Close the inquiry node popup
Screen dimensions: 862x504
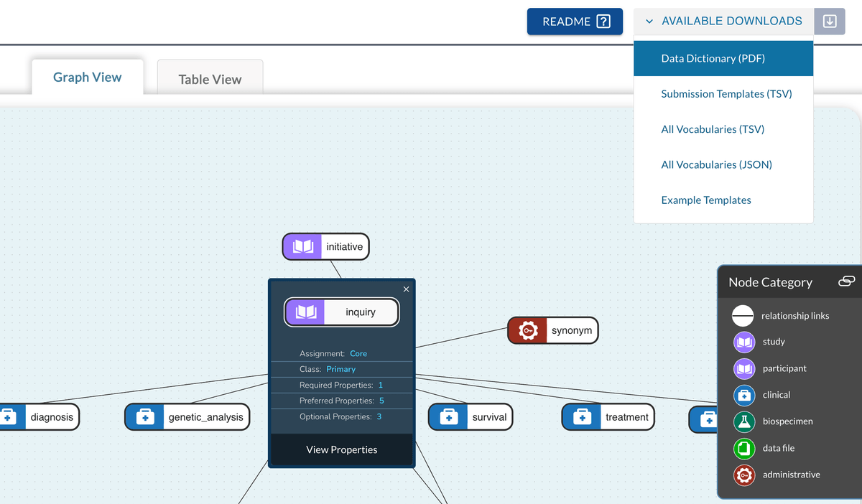click(406, 289)
